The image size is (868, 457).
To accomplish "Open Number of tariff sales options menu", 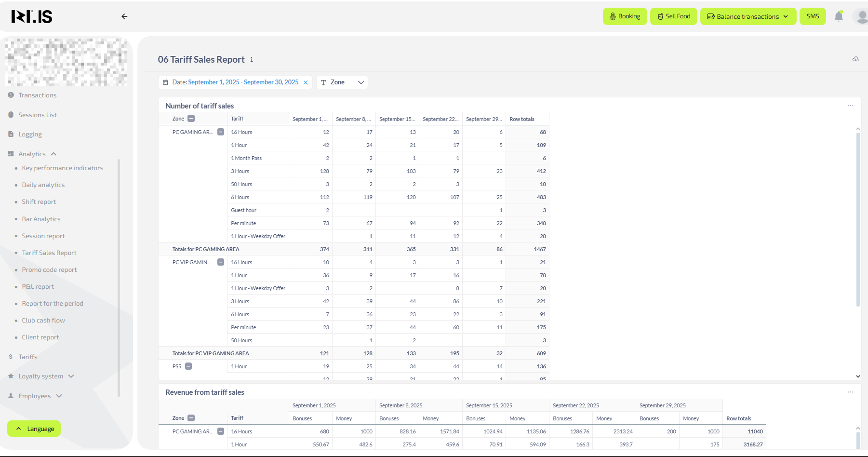I will click(x=851, y=106).
